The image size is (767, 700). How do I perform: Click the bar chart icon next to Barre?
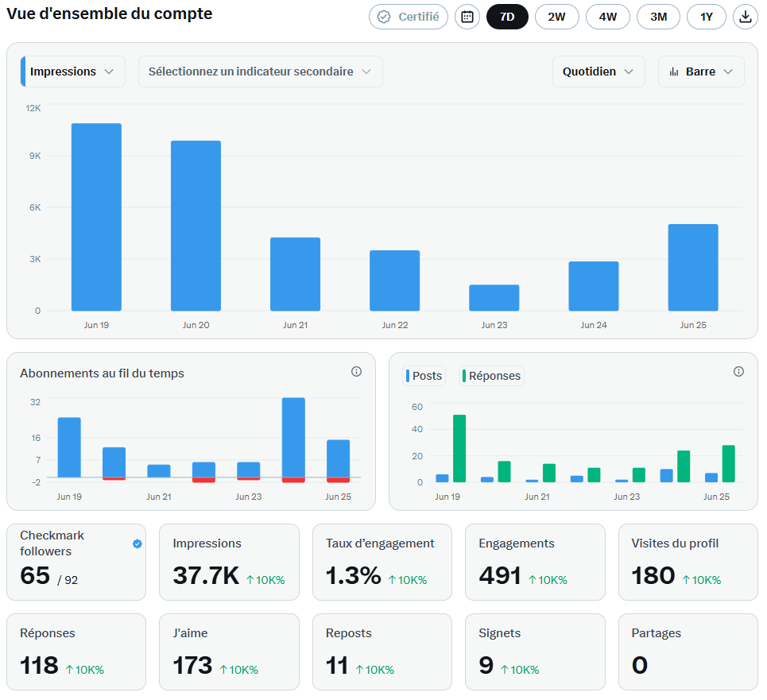click(x=674, y=72)
